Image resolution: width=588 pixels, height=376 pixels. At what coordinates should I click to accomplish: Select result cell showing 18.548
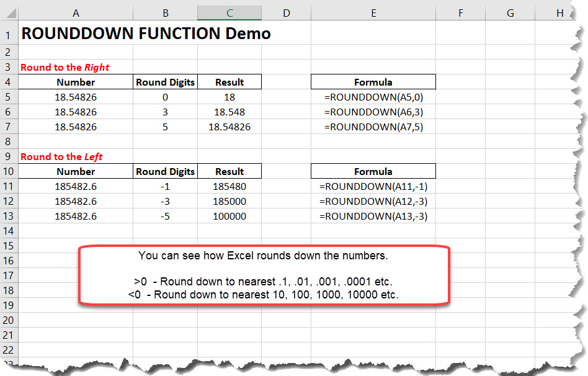pyautogui.click(x=229, y=112)
